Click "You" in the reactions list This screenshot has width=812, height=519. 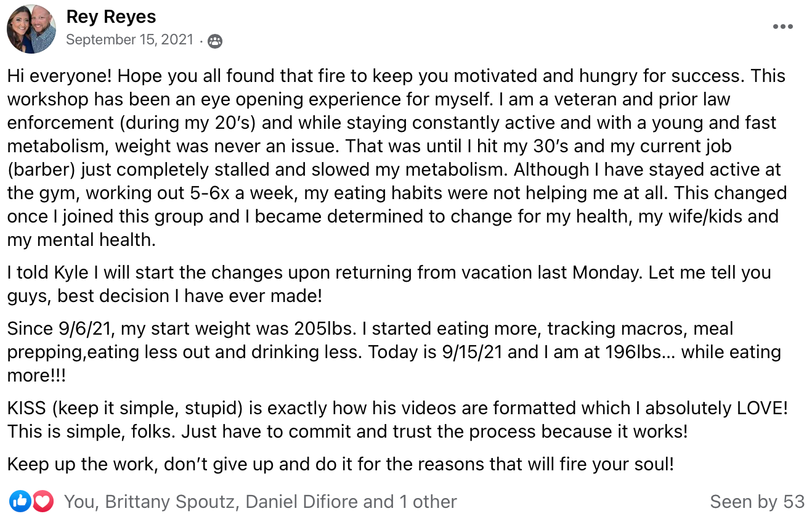pyautogui.click(x=80, y=502)
